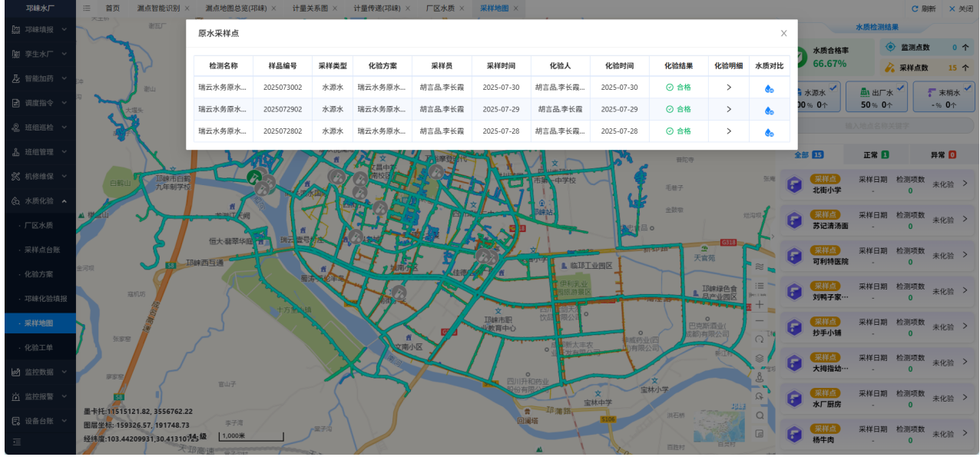The width and height of the screenshot is (980, 457).
Task: Switch to the 厂区水质 tab
Action: tap(440, 8)
